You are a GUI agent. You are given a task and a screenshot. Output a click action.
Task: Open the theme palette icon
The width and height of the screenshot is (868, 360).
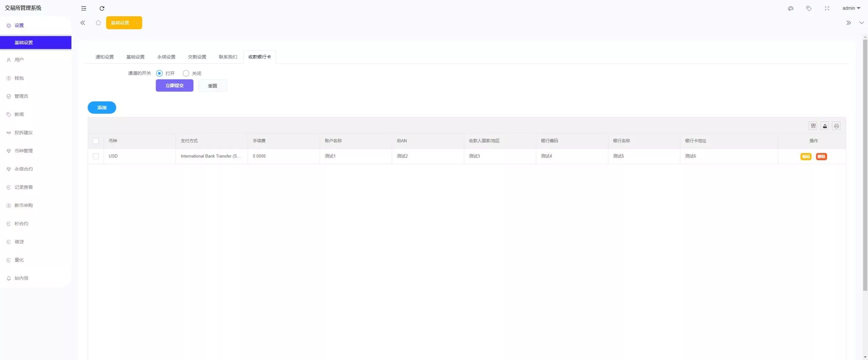click(x=790, y=8)
